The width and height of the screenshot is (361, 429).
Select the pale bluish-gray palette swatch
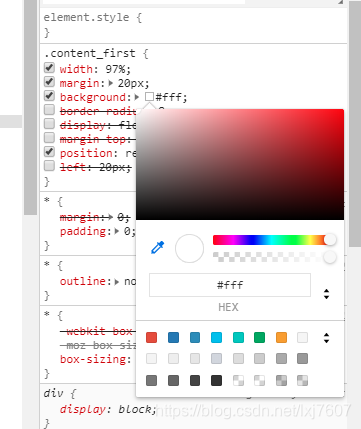tap(216, 359)
